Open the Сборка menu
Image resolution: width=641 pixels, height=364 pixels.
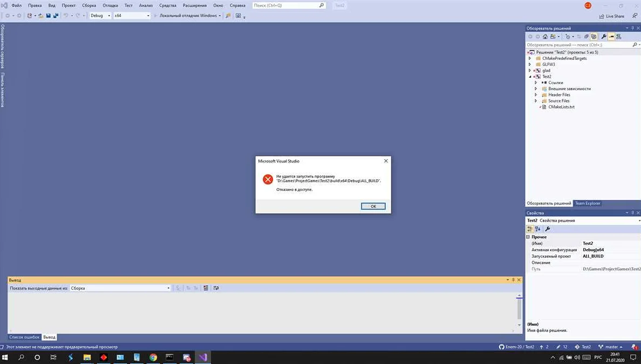point(89,5)
